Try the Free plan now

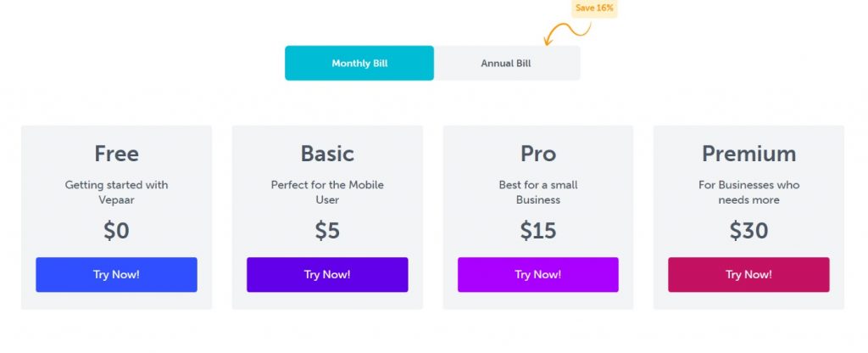point(116,274)
